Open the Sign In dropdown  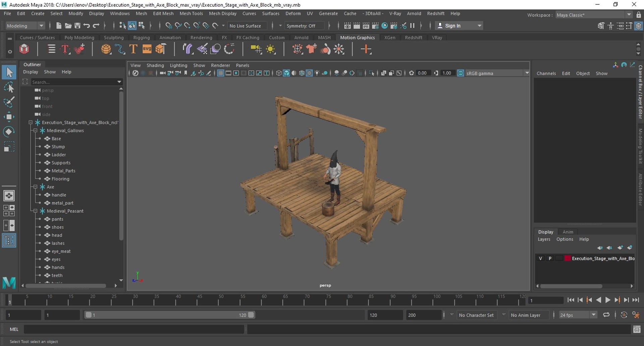point(459,26)
